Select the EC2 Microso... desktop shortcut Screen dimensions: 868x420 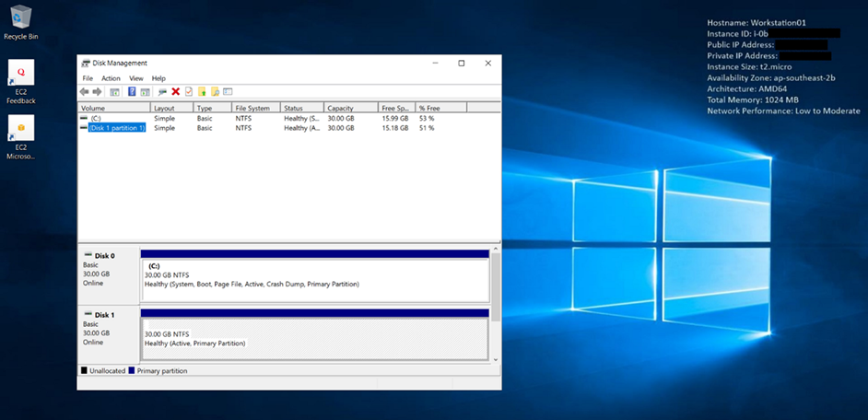click(x=21, y=137)
